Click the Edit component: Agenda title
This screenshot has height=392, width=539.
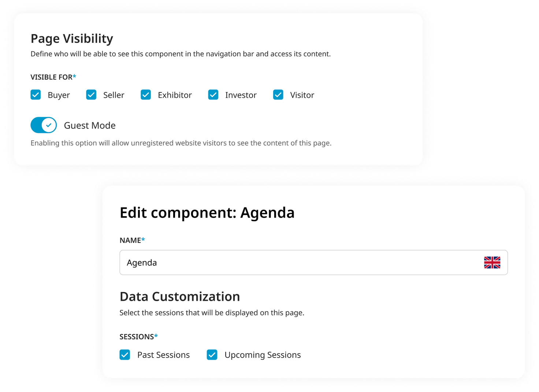coord(207,213)
